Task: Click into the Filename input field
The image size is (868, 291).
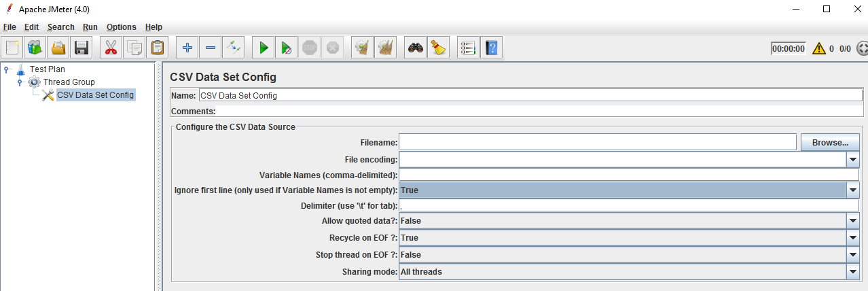Action: [x=598, y=142]
